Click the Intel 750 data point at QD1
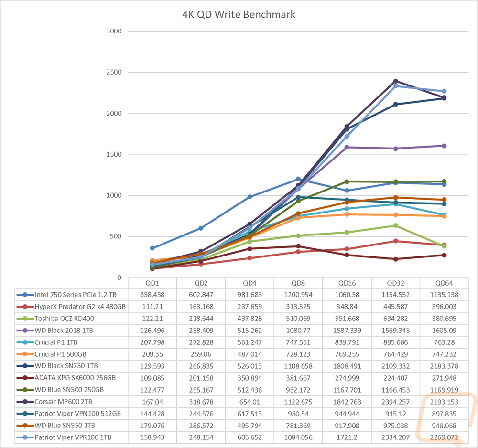 [x=152, y=248]
